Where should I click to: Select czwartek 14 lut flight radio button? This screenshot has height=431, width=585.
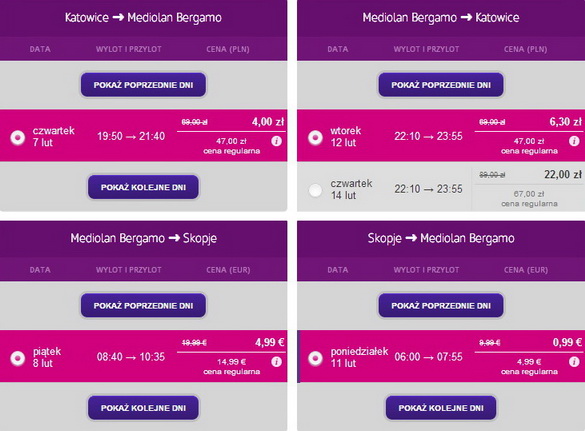[315, 190]
